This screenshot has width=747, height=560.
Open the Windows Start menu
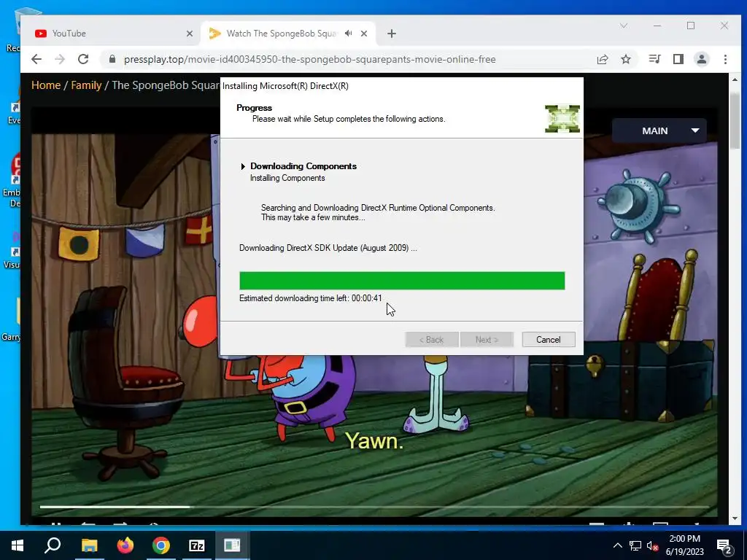[x=18, y=545]
